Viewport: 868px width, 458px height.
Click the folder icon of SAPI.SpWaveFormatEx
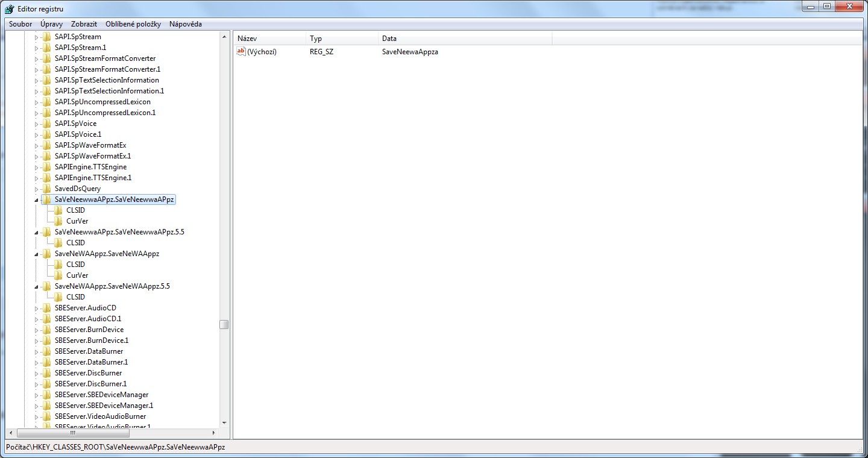(x=46, y=145)
